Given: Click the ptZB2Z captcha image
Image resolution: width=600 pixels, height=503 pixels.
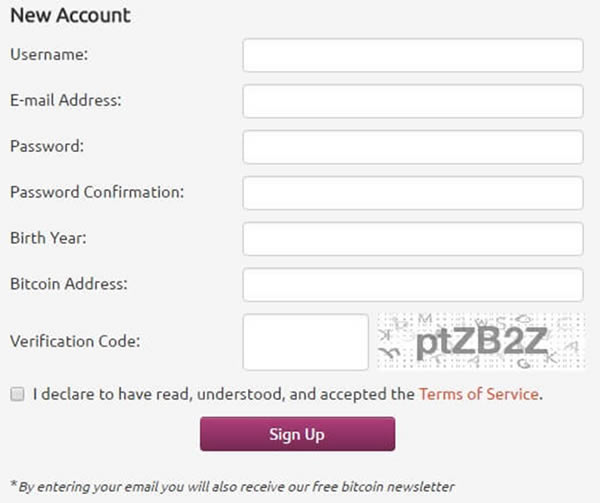Looking at the screenshot, I should 480,342.
